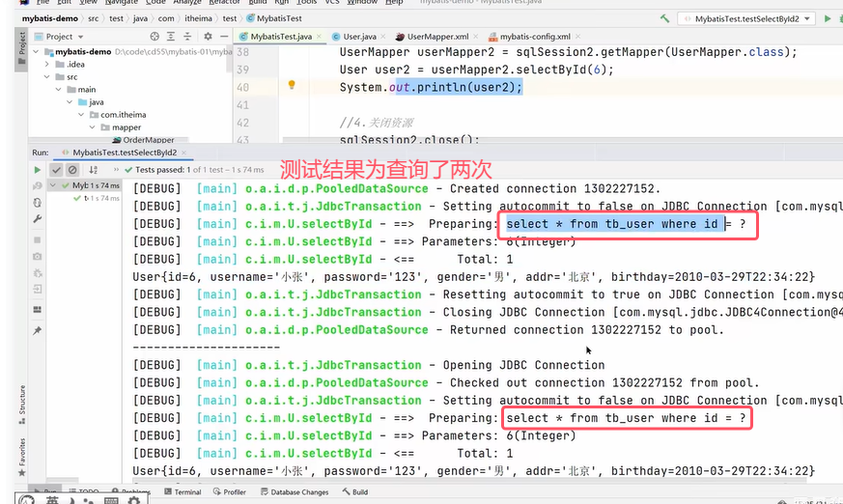Close the User.java editor tab
The width and height of the screenshot is (843, 504).
point(382,37)
